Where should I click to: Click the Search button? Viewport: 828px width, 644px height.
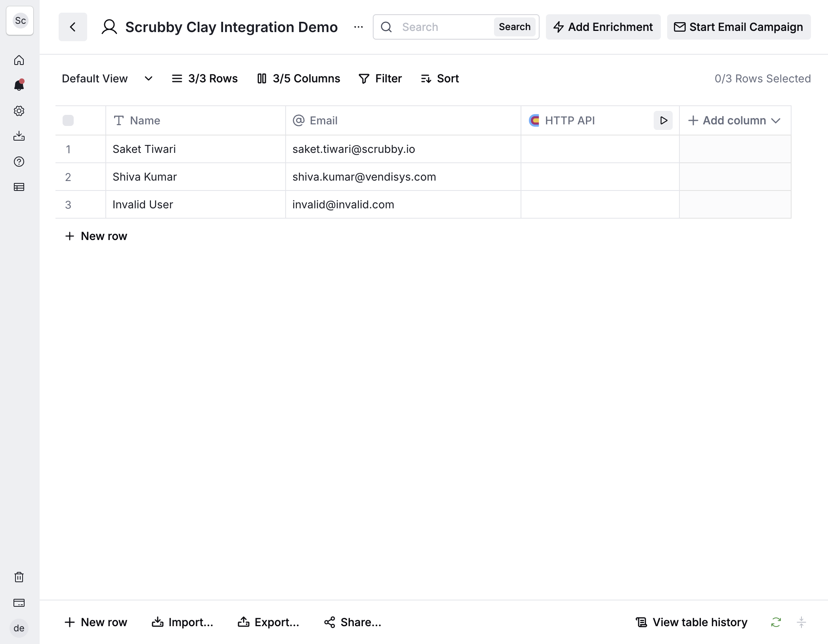click(x=515, y=27)
